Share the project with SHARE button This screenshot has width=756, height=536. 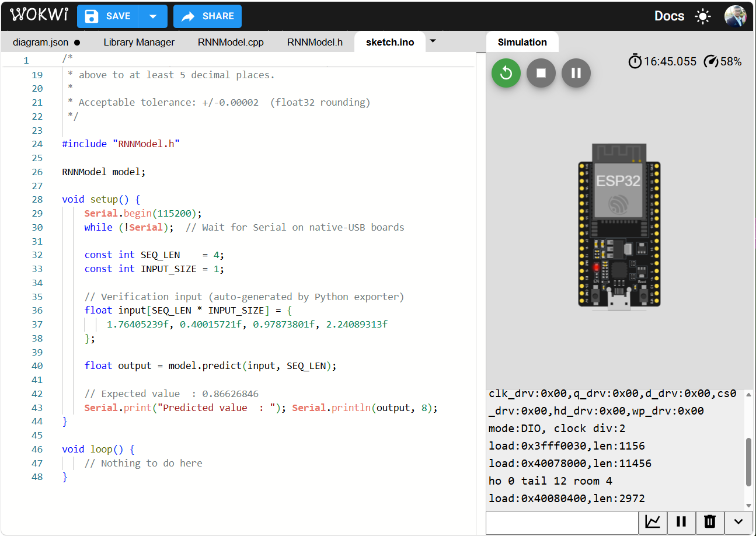(207, 16)
